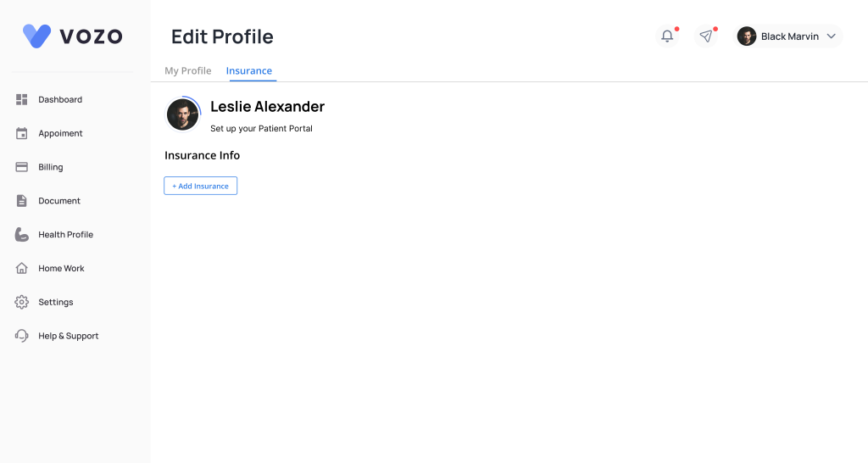The image size is (868, 463).
Task: Click the Help & Support link
Action: pyautogui.click(x=68, y=336)
